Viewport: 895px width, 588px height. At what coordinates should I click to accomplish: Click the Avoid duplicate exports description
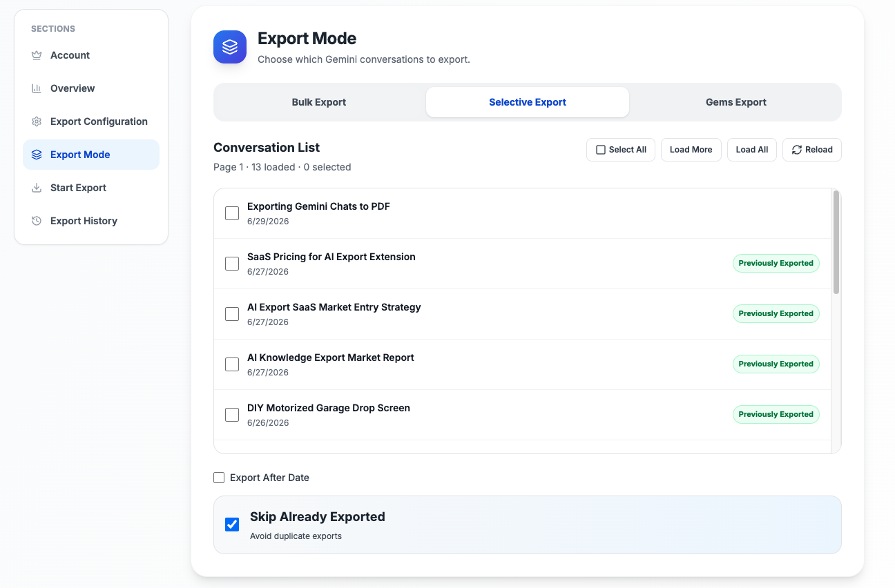[296, 536]
